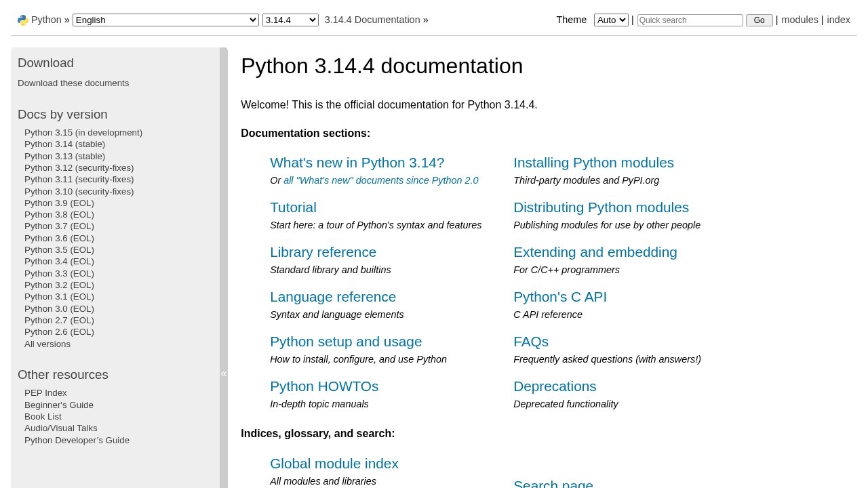Screen dimensions: 868x488
Task: Open the Language reference section
Action: (x=333, y=297)
